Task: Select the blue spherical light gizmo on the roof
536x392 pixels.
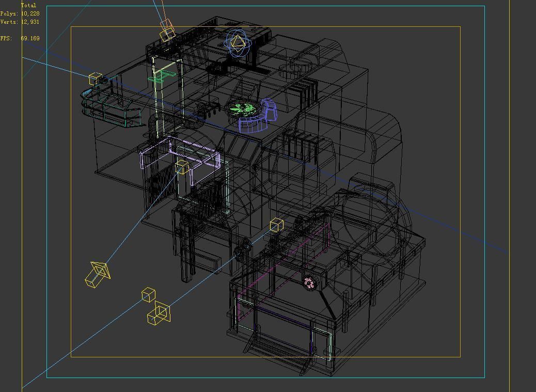Action: 238,43
